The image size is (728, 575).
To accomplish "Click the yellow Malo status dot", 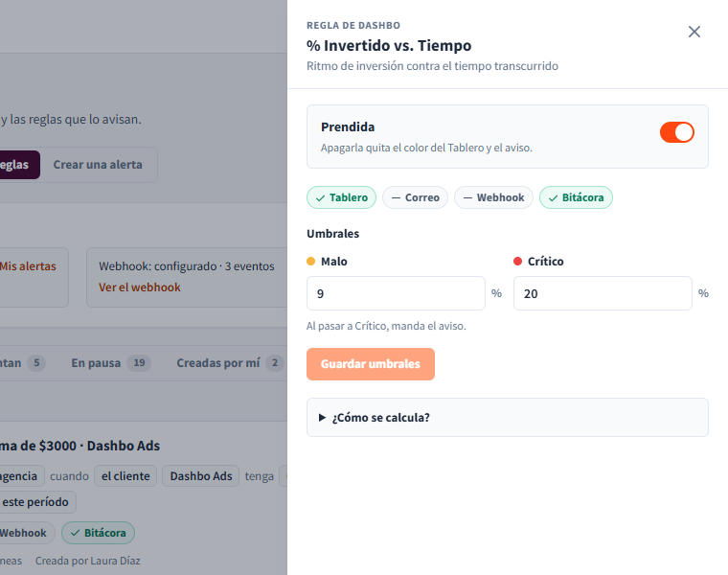I will click(311, 262).
